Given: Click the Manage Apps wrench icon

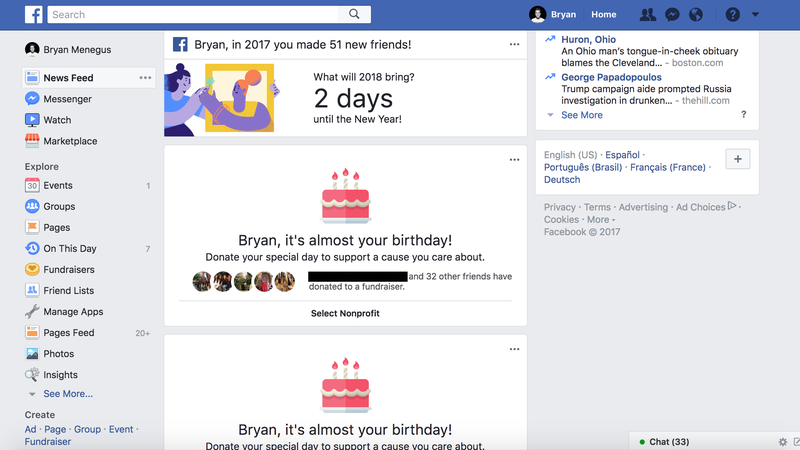Looking at the screenshot, I should (x=32, y=311).
